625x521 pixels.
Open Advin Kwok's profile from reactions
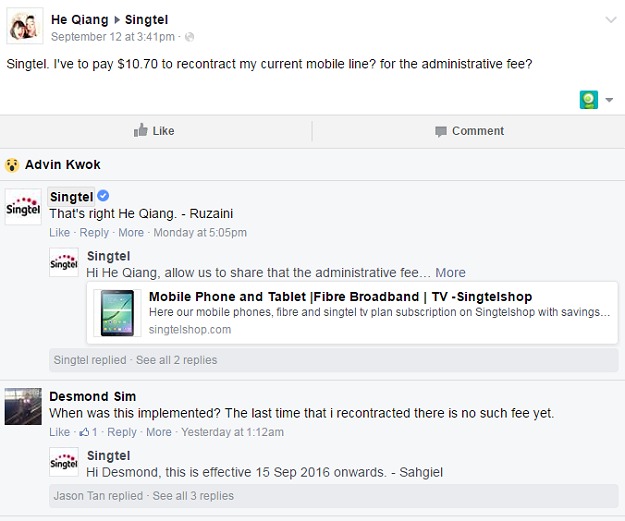tap(63, 164)
